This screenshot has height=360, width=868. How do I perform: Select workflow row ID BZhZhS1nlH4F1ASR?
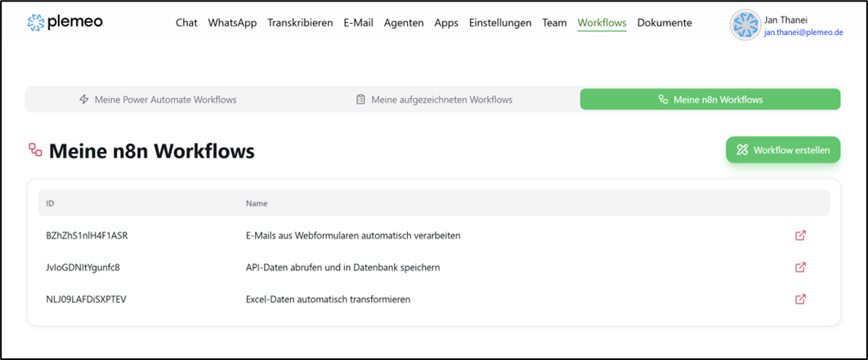tap(87, 236)
